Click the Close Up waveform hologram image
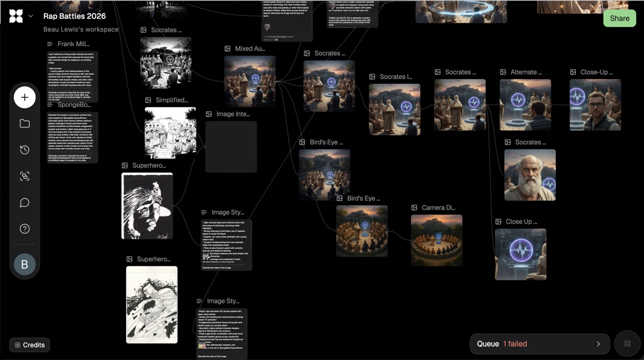Screen dimensions: 644x360 pyautogui.click(x=521, y=254)
